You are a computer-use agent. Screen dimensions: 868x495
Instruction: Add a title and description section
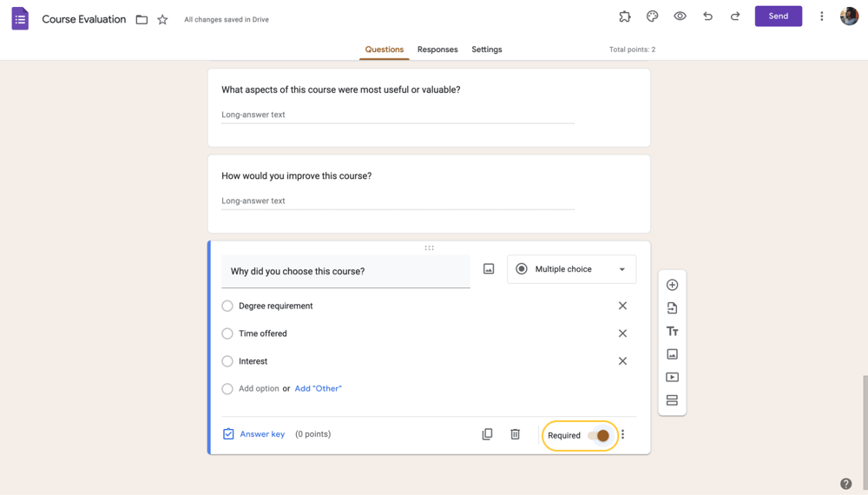[672, 331]
